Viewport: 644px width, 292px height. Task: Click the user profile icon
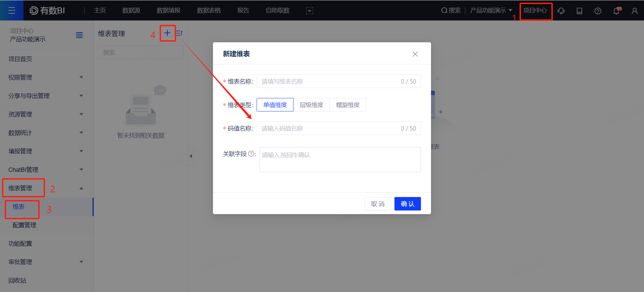635,11
